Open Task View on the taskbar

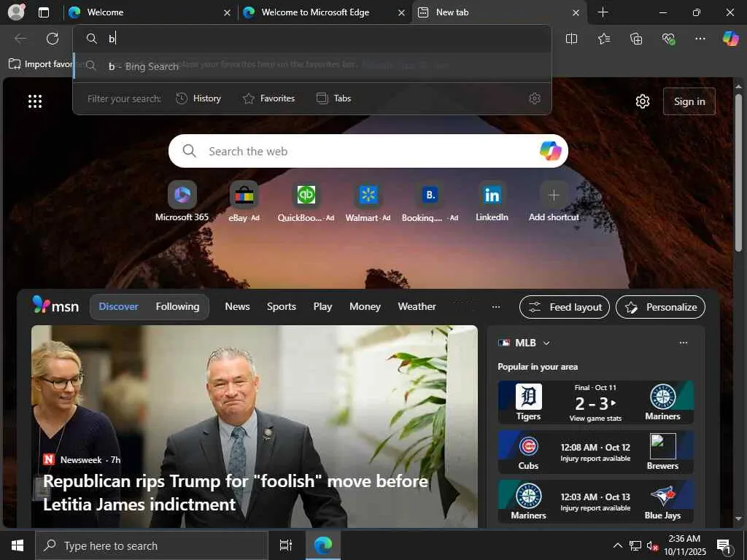(286, 545)
